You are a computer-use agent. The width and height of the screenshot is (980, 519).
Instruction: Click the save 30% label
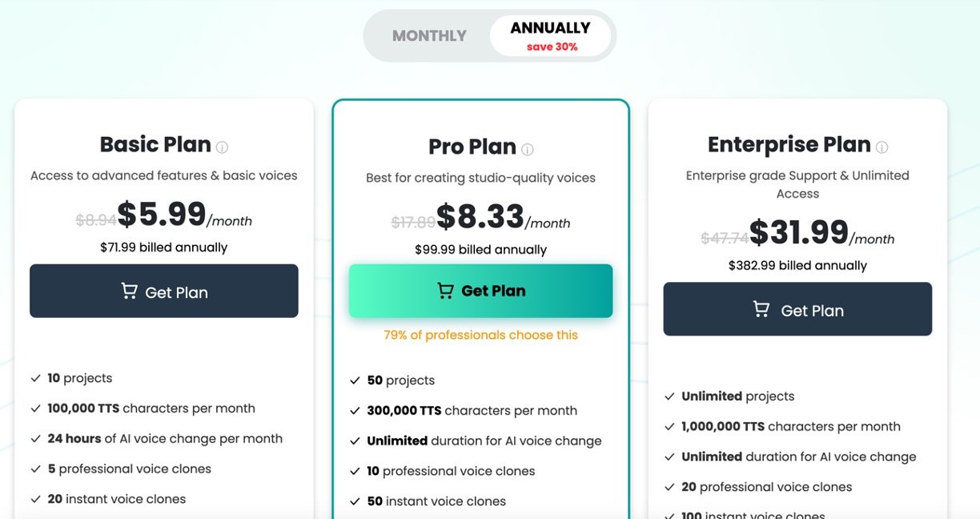(552, 47)
